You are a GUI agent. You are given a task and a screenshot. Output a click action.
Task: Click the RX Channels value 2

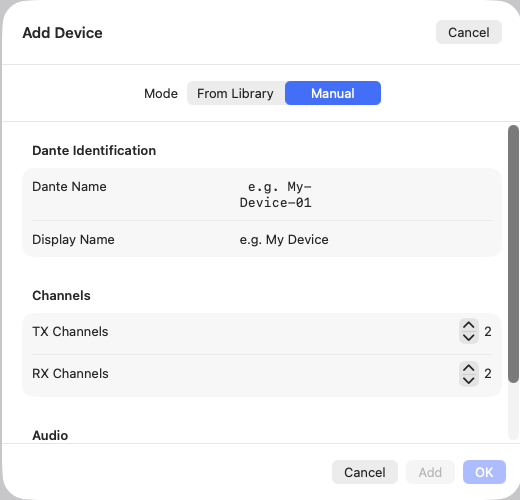point(488,374)
